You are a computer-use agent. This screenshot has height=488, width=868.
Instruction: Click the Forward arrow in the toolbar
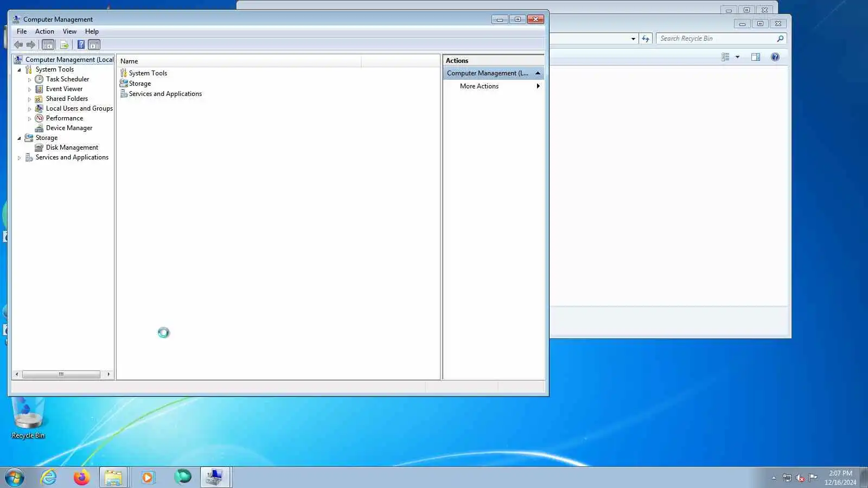coord(31,44)
